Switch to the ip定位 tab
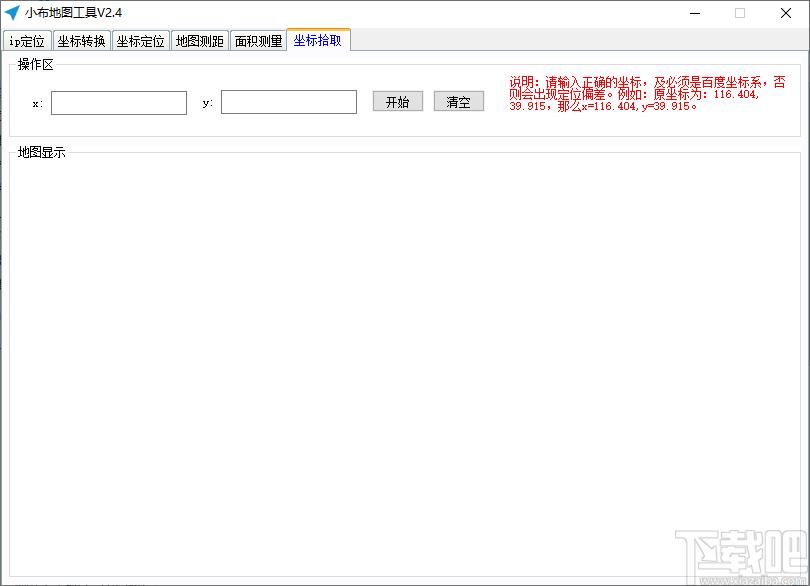Image resolution: width=810 pixels, height=586 pixels. (x=27, y=41)
